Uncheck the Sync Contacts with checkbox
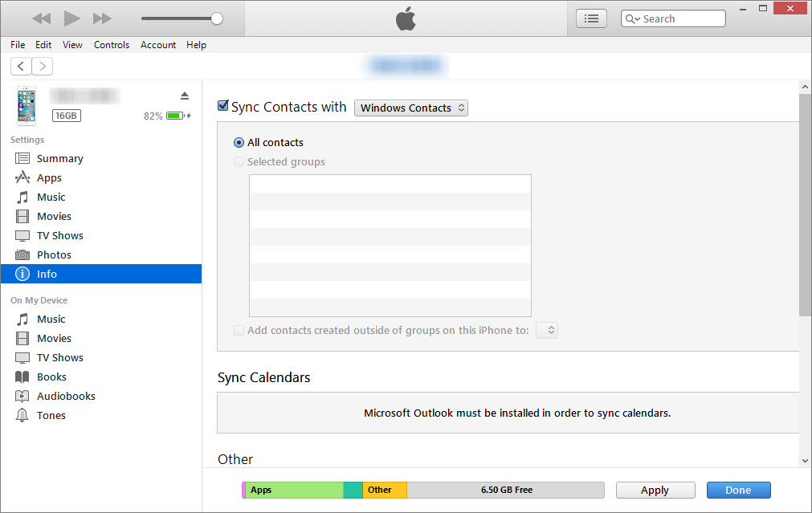Screen dimensions: 812x513 coord(223,106)
